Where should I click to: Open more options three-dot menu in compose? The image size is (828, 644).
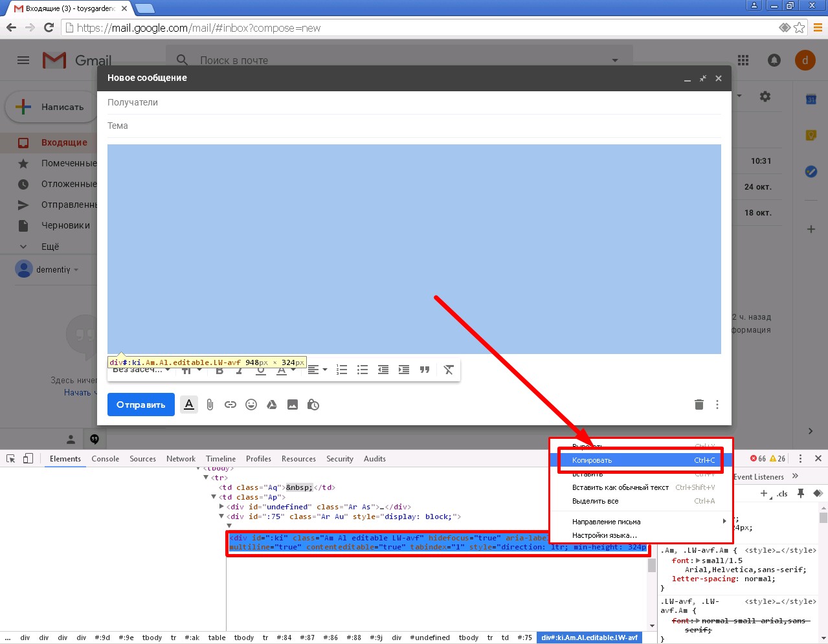tap(717, 405)
